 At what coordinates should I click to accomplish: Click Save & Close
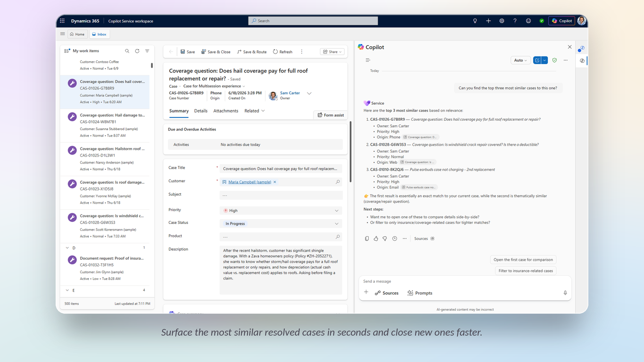[216, 52]
